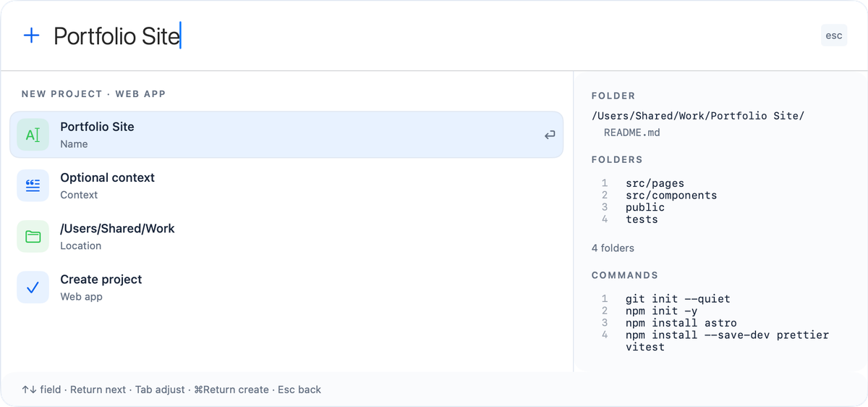
Task: Click the npm install astro command
Action: tap(671, 323)
